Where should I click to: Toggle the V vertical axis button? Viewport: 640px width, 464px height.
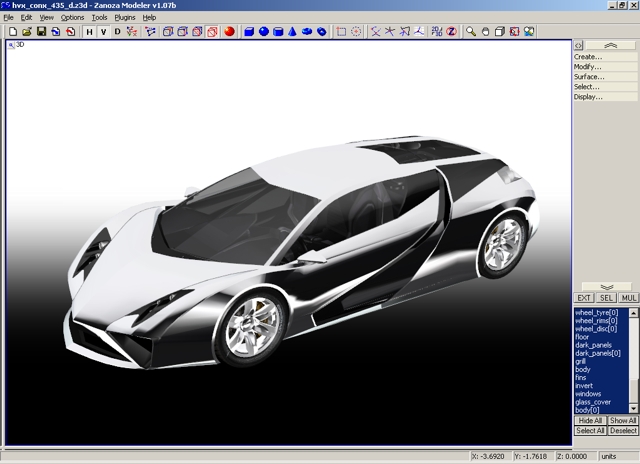tap(103, 32)
